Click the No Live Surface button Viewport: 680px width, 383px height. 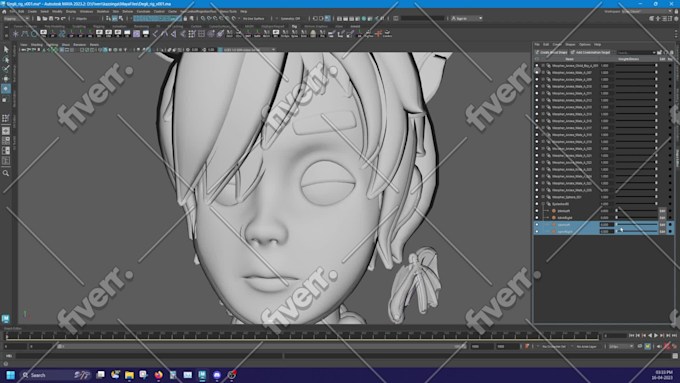(x=254, y=19)
